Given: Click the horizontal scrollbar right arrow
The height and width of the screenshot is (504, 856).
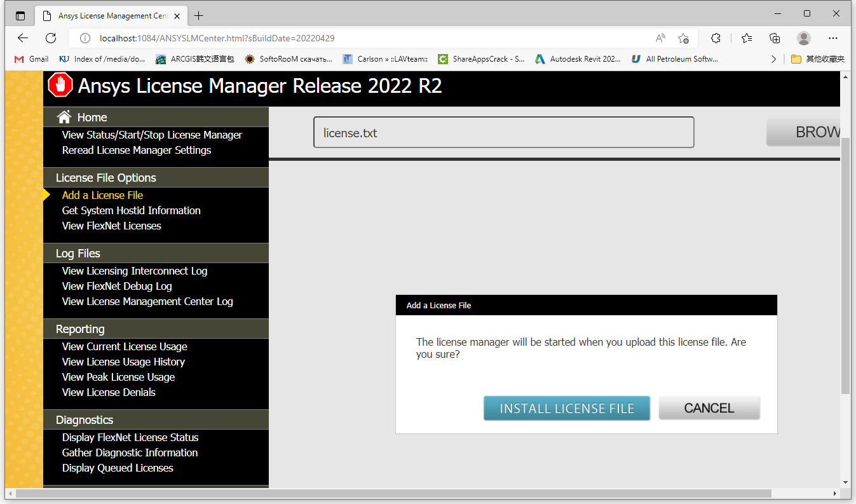Looking at the screenshot, I should coord(835,493).
